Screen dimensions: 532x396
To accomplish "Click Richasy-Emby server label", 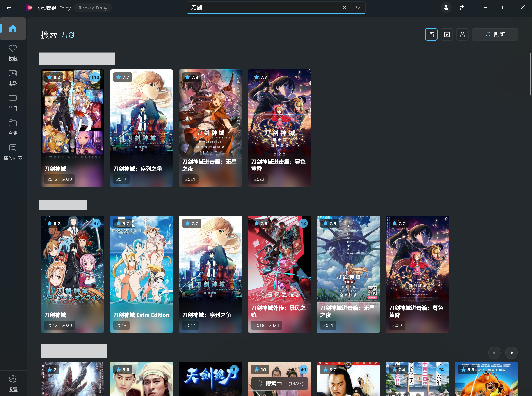I will [x=93, y=8].
